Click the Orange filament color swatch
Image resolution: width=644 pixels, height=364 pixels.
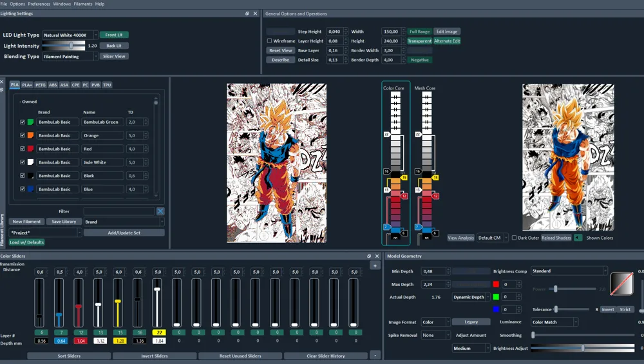(x=30, y=135)
